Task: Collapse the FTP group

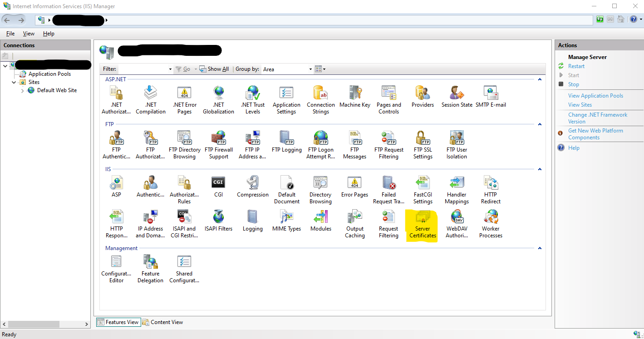Action: (540, 124)
